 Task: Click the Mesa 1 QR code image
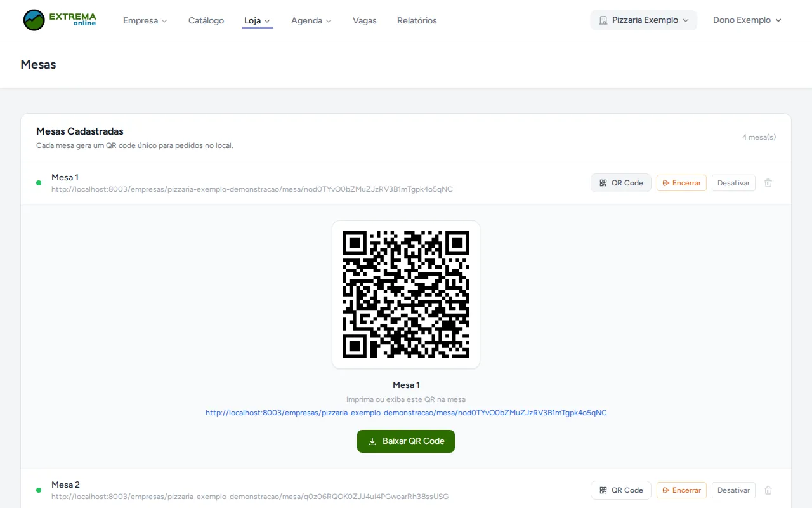tap(406, 295)
